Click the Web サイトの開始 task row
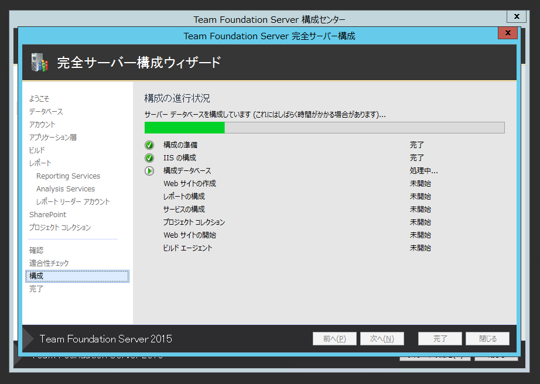540x384 pixels. 297,235
